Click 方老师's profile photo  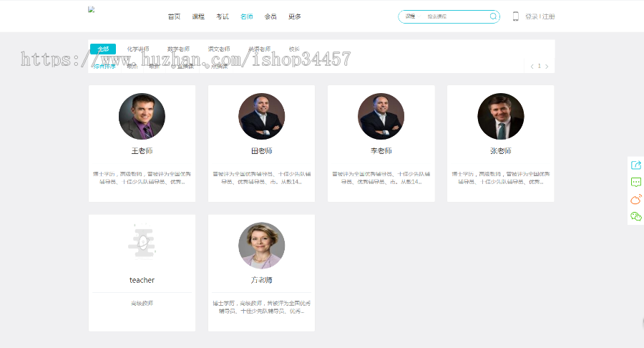click(262, 246)
